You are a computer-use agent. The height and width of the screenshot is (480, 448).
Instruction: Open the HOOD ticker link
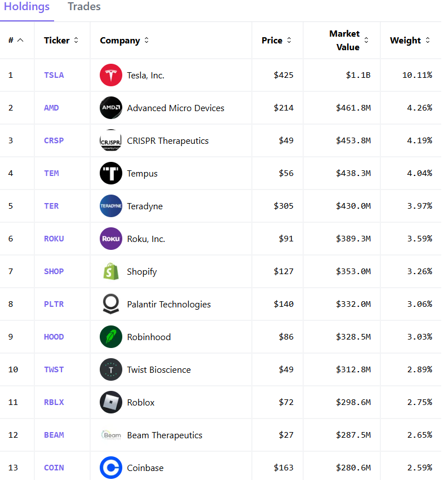(54, 337)
